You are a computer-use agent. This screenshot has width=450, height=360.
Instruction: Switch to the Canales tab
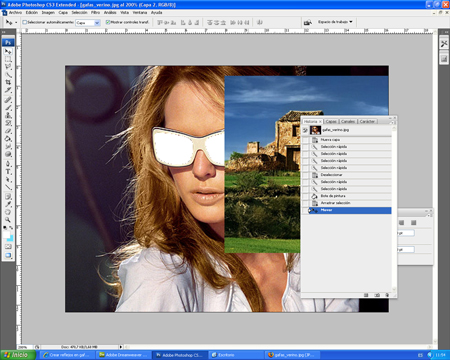(x=348, y=122)
